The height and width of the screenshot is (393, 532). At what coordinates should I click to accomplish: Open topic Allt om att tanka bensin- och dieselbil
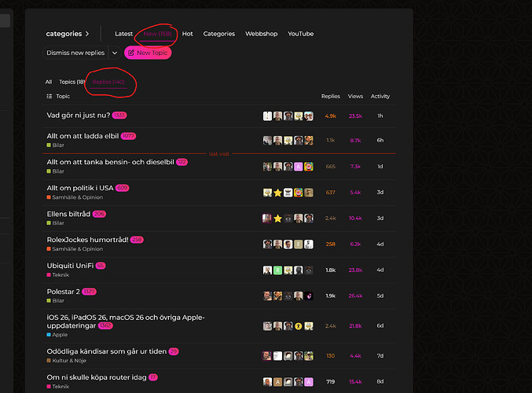110,162
